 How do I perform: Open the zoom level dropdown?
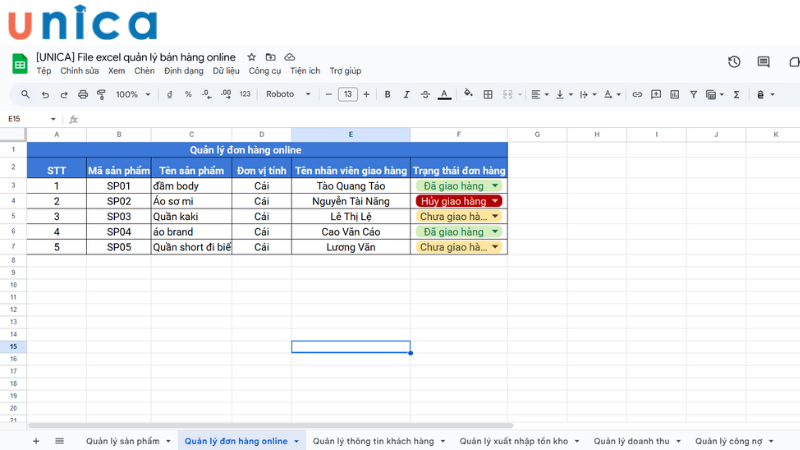[x=133, y=94]
